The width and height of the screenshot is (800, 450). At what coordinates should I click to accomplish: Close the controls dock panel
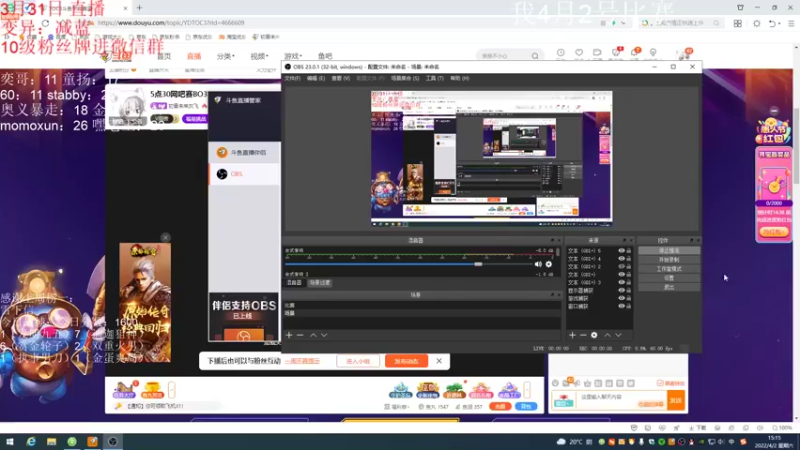click(698, 240)
